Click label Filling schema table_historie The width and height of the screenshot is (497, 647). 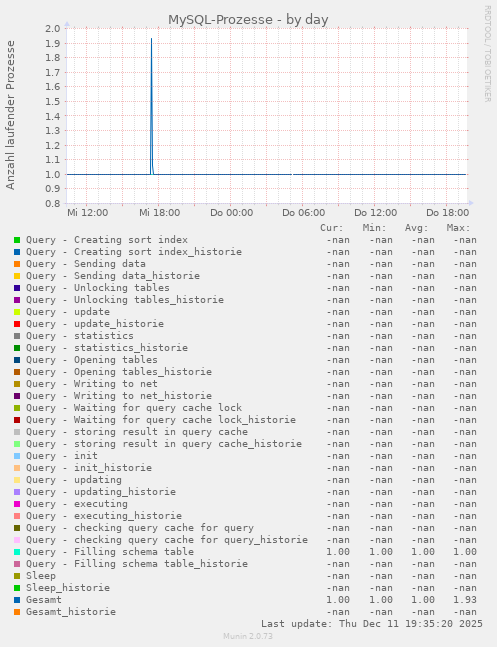161,564
